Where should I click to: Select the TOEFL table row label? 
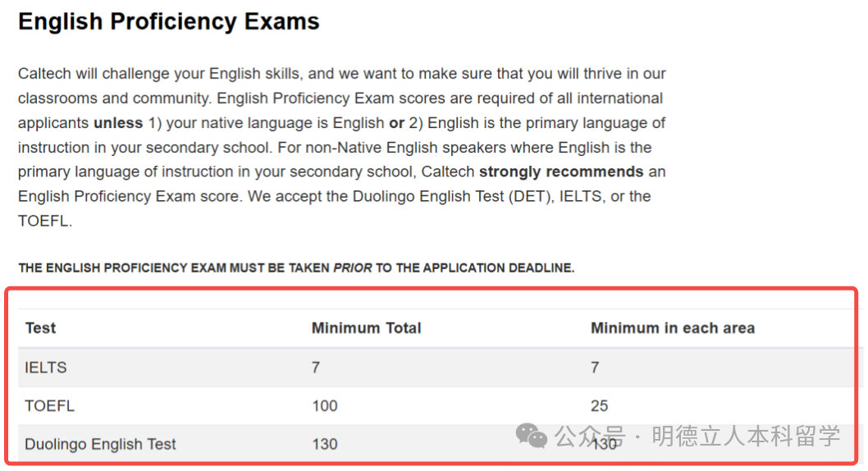pyautogui.click(x=49, y=405)
